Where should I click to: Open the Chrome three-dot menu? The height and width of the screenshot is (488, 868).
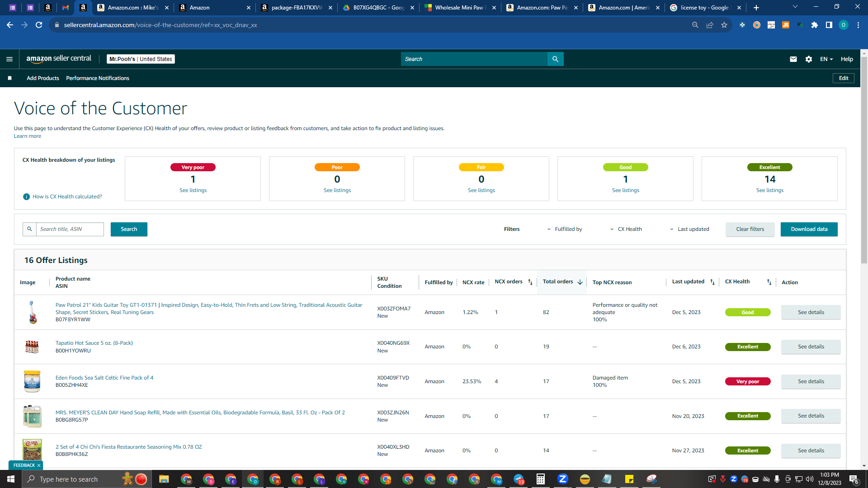pyautogui.click(x=858, y=25)
